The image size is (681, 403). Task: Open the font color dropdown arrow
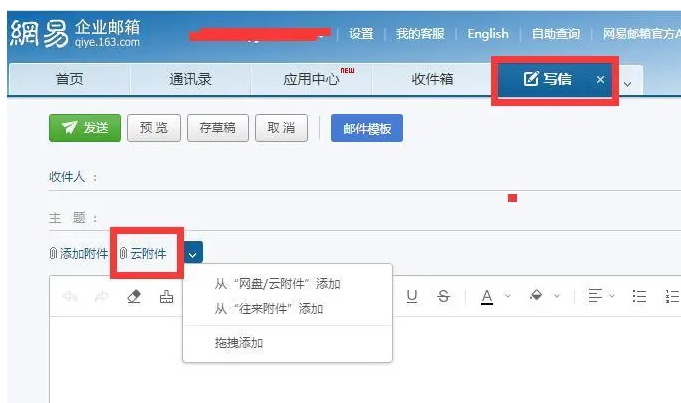pos(507,296)
